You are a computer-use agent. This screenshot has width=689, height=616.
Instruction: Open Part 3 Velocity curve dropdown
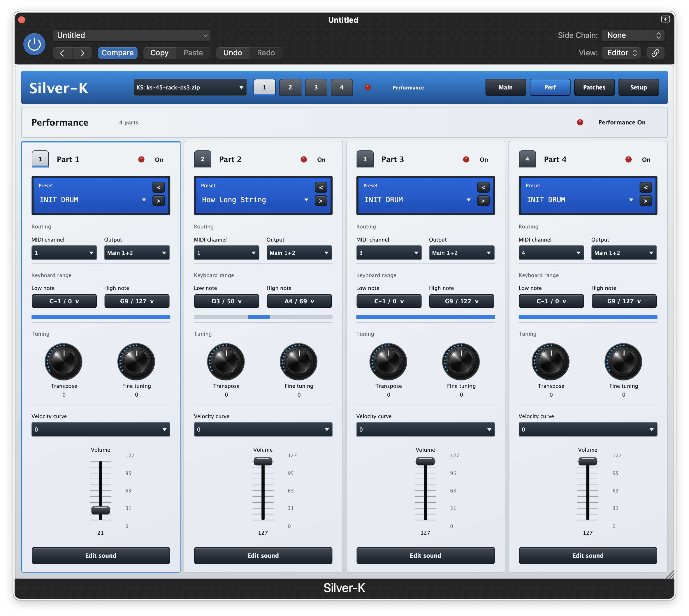click(425, 430)
